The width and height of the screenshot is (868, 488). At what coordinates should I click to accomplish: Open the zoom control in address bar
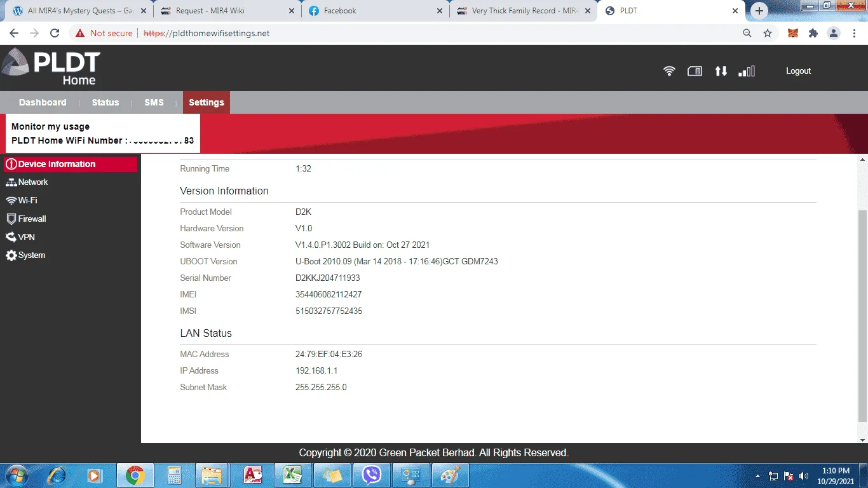click(x=747, y=33)
